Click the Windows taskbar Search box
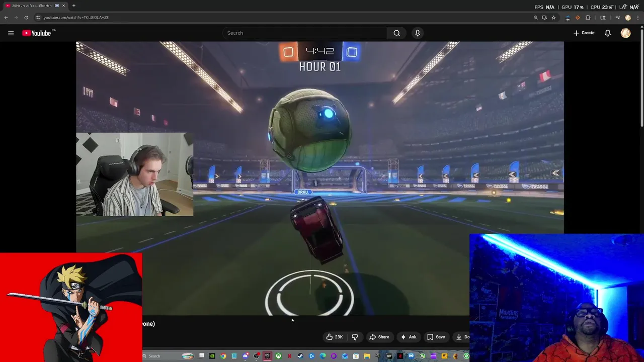 click(168, 356)
